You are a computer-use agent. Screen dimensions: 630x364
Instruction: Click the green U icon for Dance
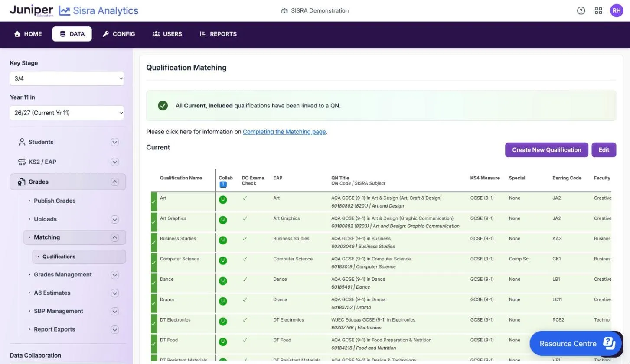[x=223, y=281]
